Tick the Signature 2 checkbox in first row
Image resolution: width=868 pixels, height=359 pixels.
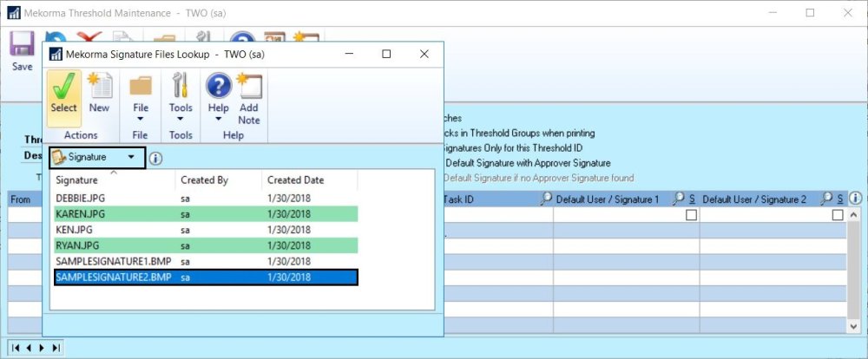click(838, 215)
